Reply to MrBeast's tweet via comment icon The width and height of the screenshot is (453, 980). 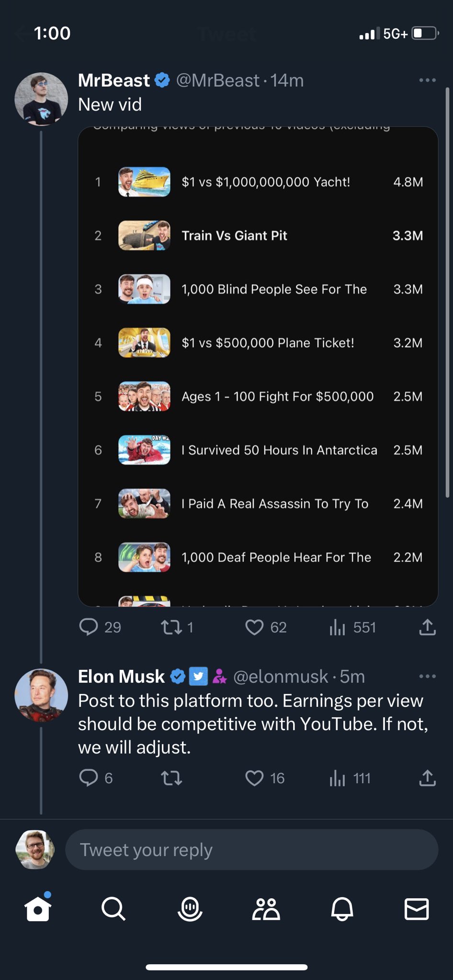point(89,627)
